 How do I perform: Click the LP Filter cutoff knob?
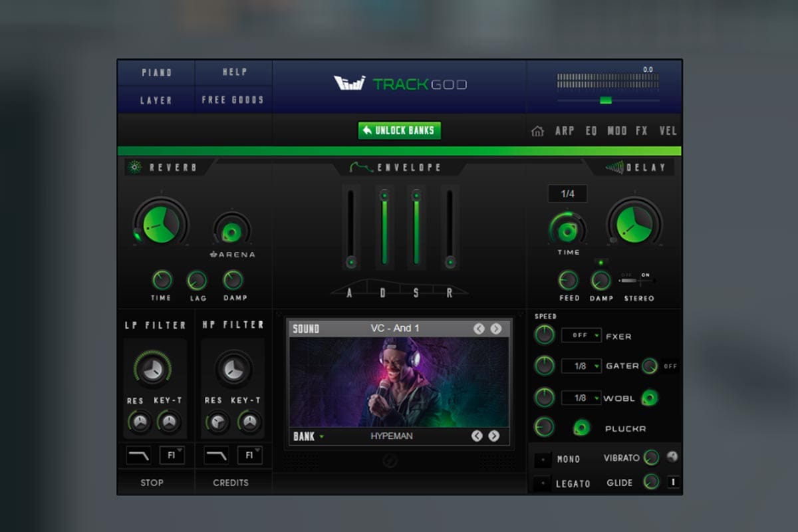pos(152,369)
